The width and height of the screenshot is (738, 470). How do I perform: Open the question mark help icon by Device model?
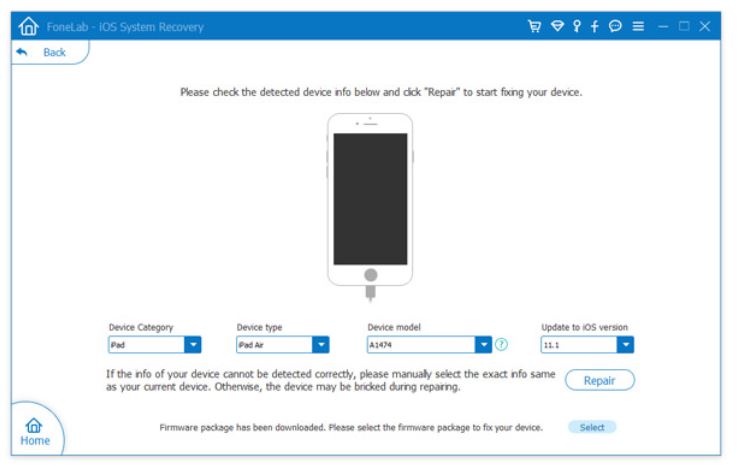coord(502,344)
